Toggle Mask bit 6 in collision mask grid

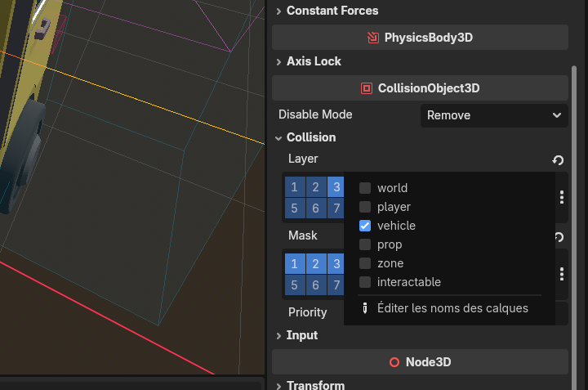tap(316, 285)
